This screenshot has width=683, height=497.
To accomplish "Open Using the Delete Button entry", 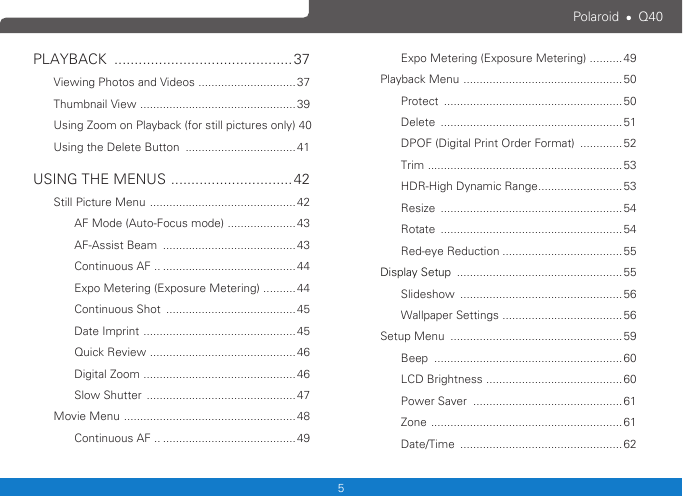I will (x=181, y=147).
